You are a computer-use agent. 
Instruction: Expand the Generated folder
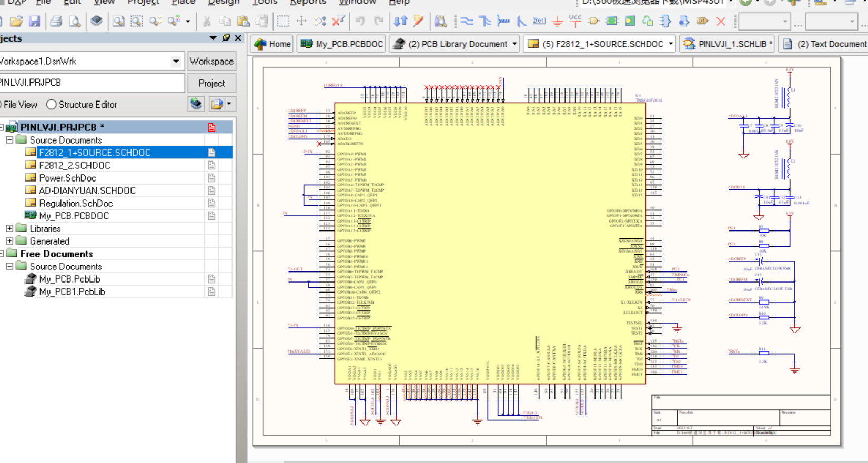9,241
